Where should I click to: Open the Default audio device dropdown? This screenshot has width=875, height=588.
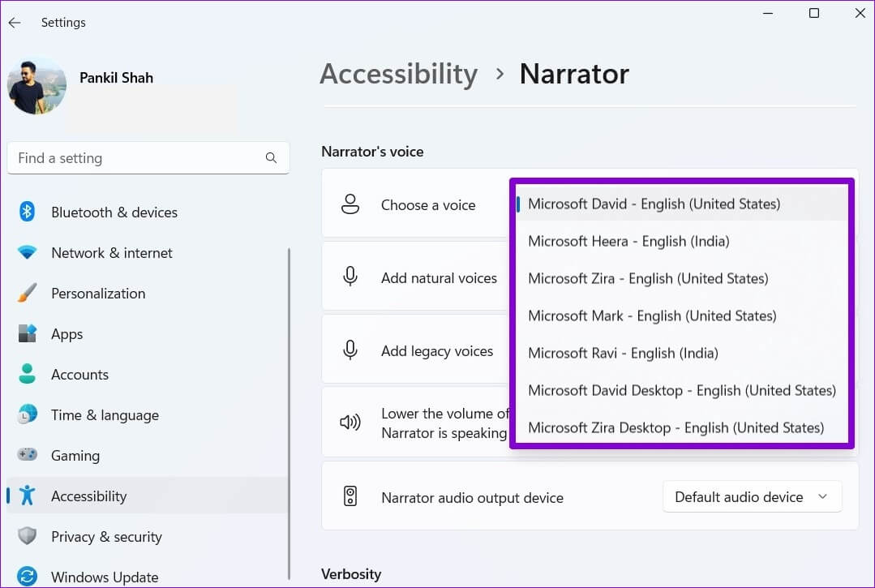pyautogui.click(x=753, y=496)
